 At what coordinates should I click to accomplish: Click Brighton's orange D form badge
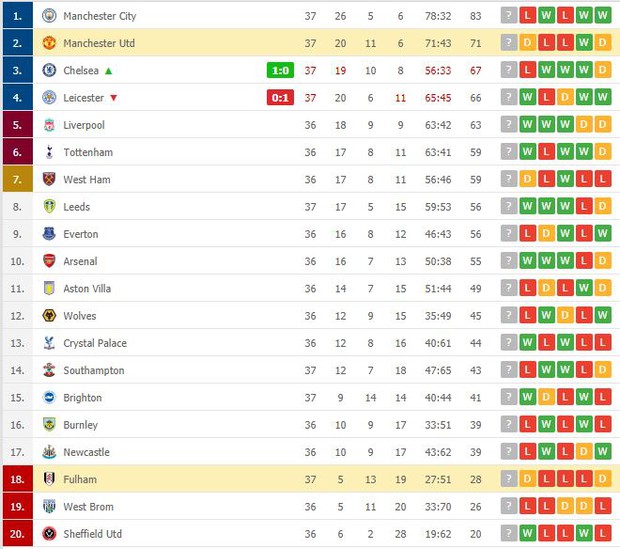(546, 398)
